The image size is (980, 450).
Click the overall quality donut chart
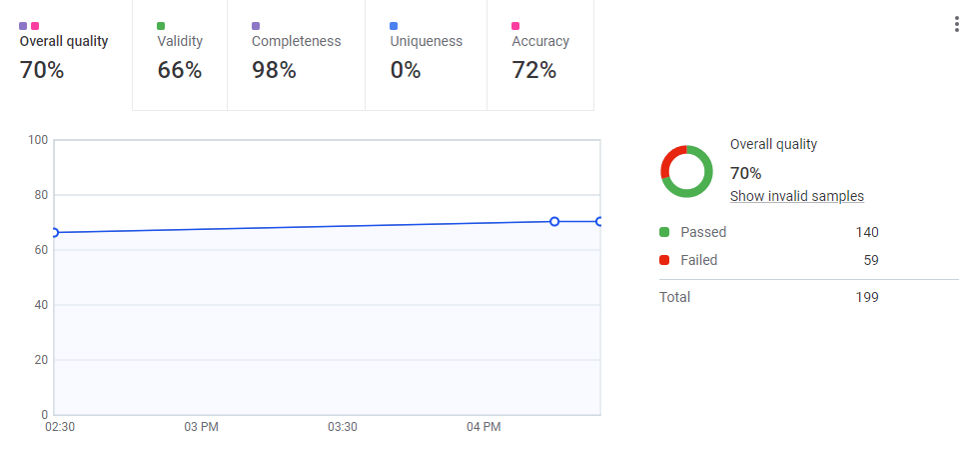[x=686, y=171]
